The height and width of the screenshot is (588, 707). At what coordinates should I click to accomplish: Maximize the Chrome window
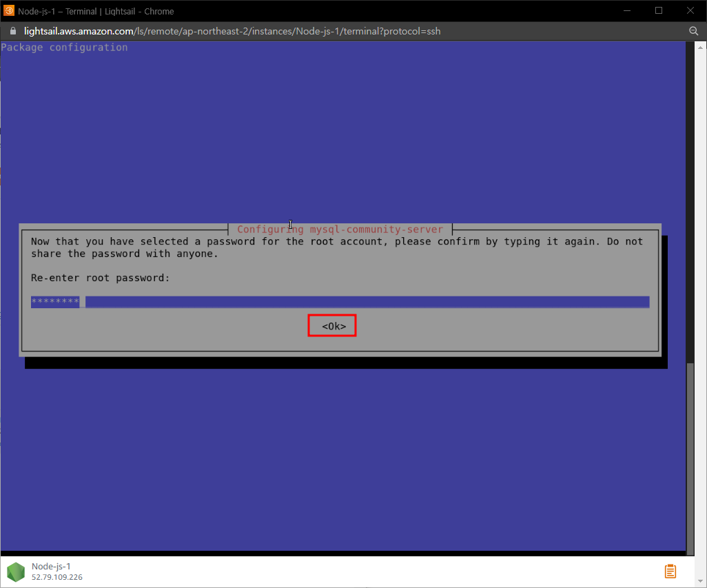click(x=658, y=10)
